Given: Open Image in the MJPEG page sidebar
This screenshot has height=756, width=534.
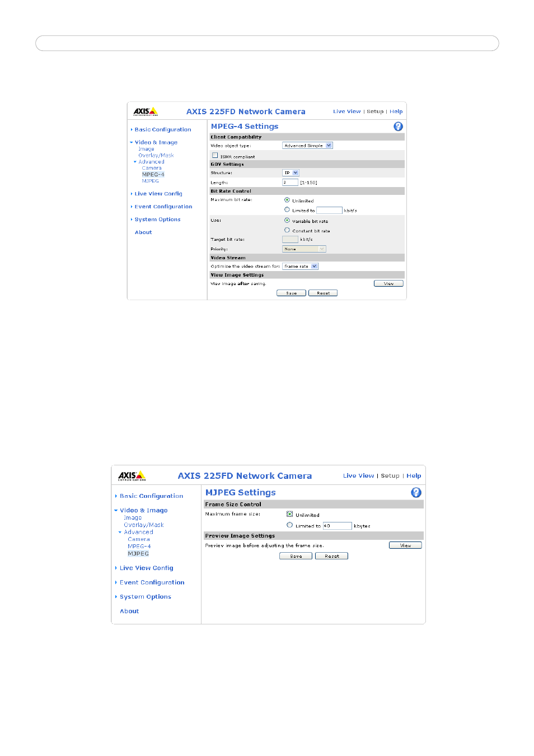Looking at the screenshot, I should click(x=133, y=518).
